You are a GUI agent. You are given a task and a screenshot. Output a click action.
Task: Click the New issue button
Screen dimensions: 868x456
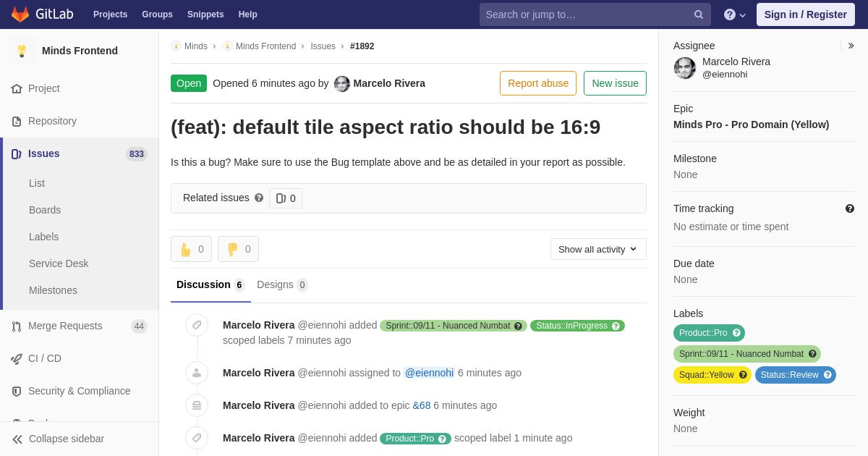[x=615, y=83]
